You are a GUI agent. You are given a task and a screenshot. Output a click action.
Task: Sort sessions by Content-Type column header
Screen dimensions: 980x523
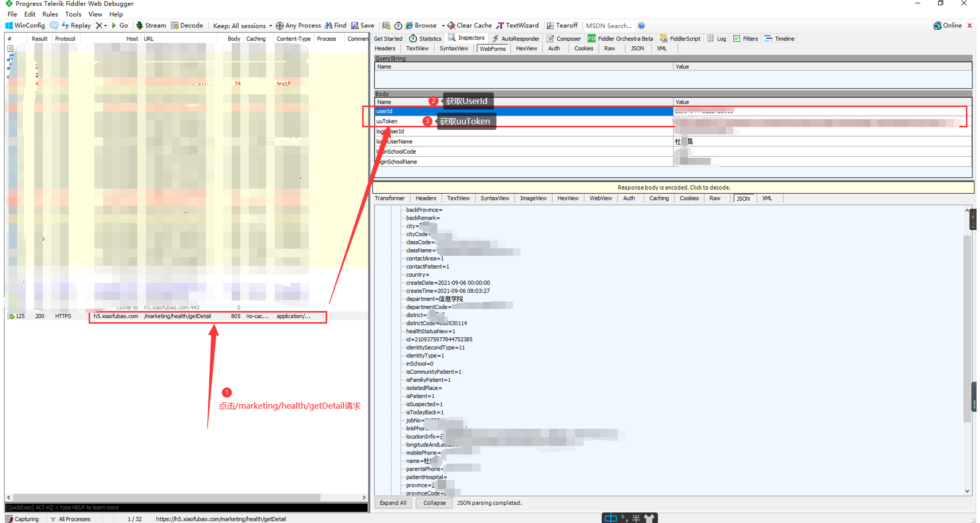(293, 39)
